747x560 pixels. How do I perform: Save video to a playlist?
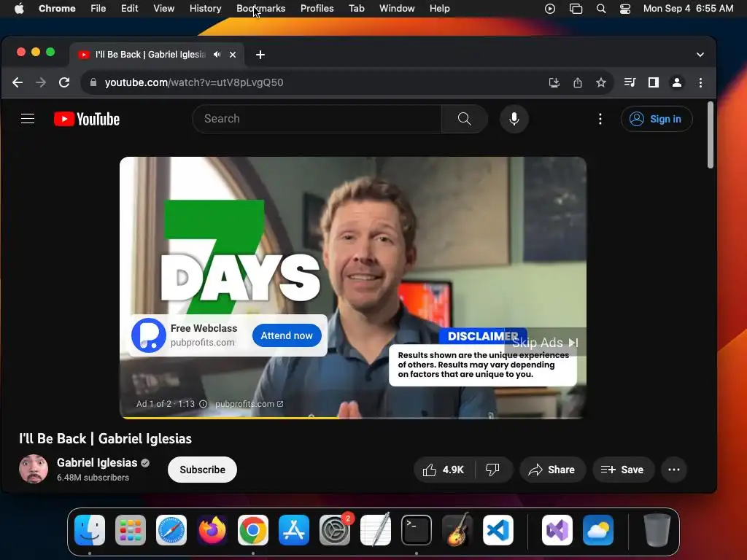pos(623,470)
